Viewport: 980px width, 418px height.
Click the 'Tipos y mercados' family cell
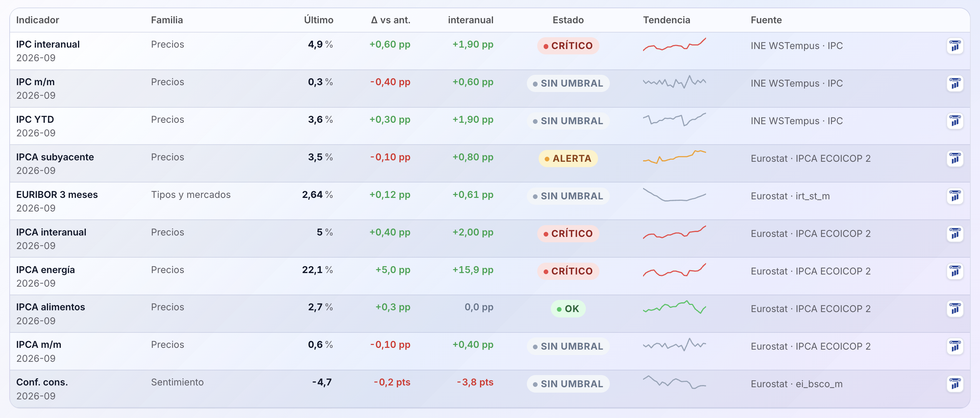pos(191,195)
